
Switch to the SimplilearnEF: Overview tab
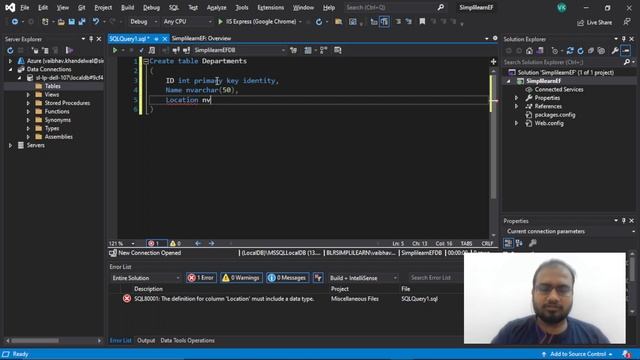tap(201, 38)
